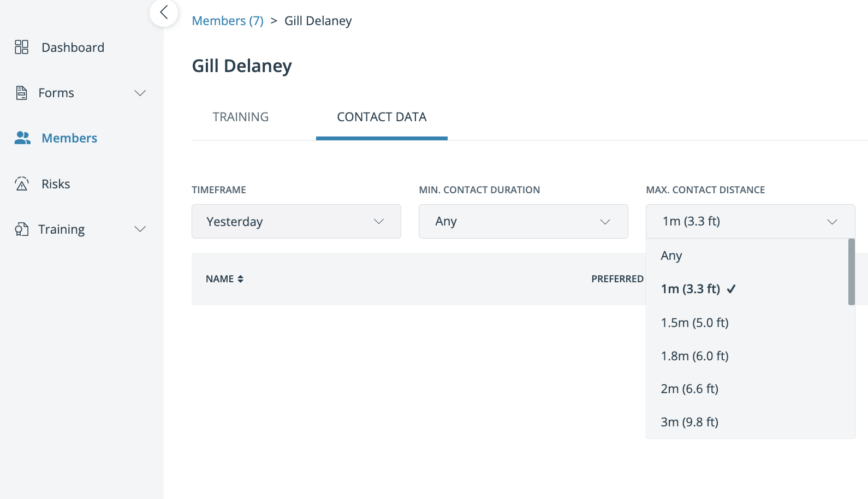The height and width of the screenshot is (499, 868).
Task: Sort by Name using sort arrows
Action: 240,279
